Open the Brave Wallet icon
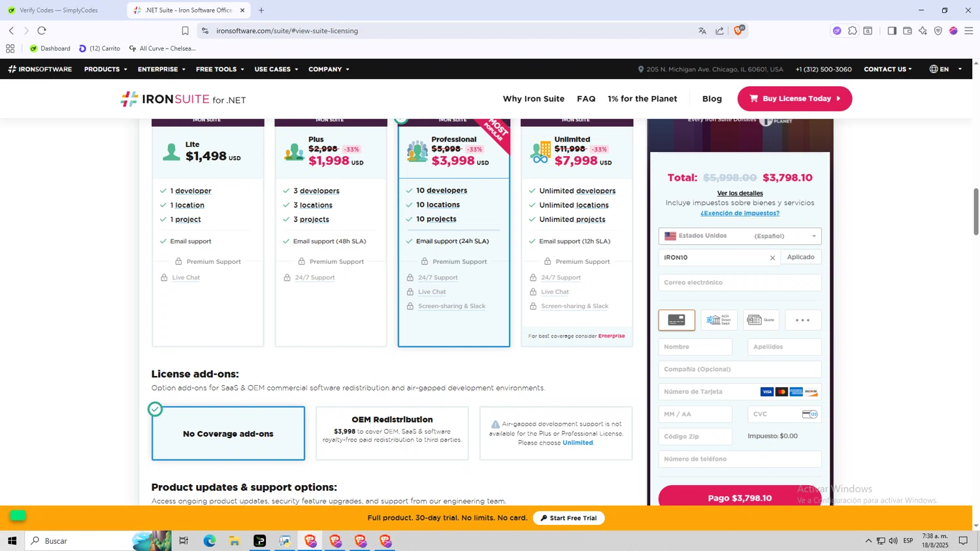 (x=907, y=31)
